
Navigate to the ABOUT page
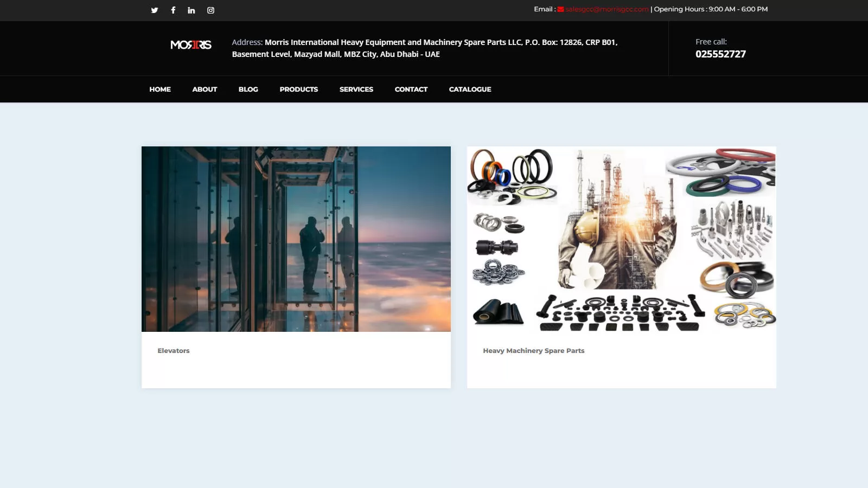(x=205, y=89)
